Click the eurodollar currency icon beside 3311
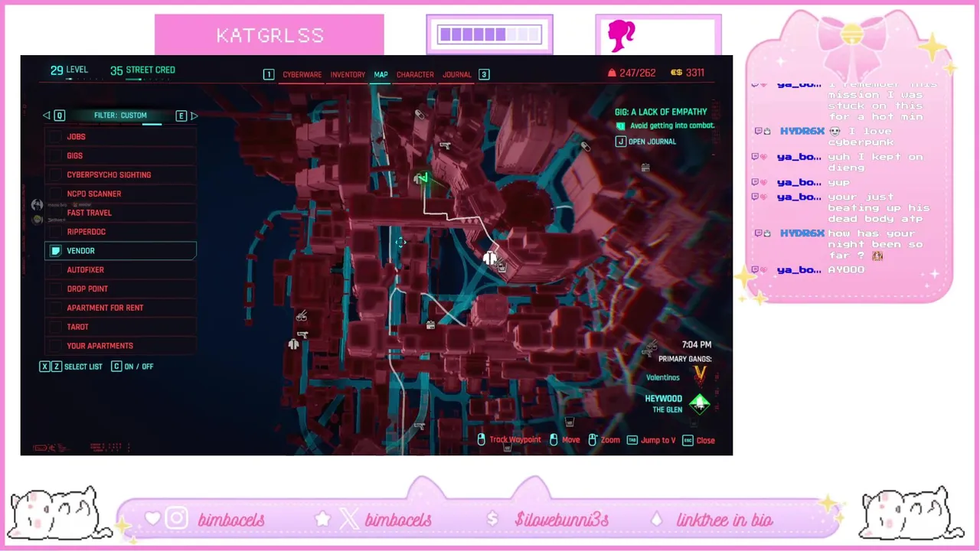Screen dimensions: 980x551 [676, 73]
